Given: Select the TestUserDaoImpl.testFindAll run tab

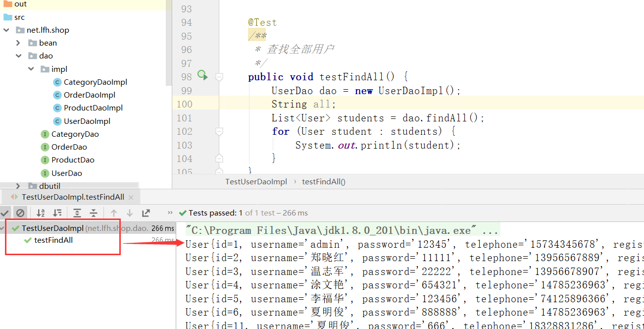Looking at the screenshot, I should click(73, 197).
